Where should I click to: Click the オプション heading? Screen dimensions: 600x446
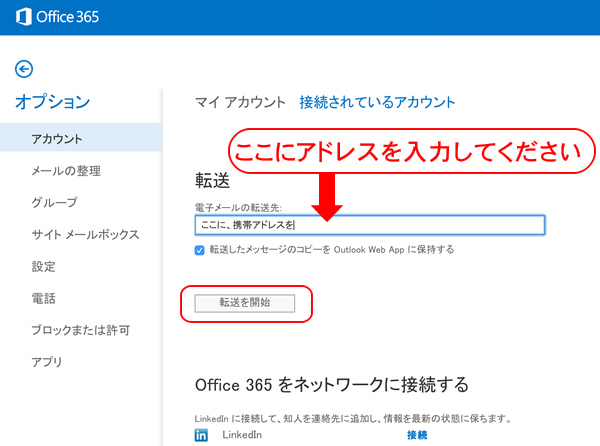coord(52,102)
